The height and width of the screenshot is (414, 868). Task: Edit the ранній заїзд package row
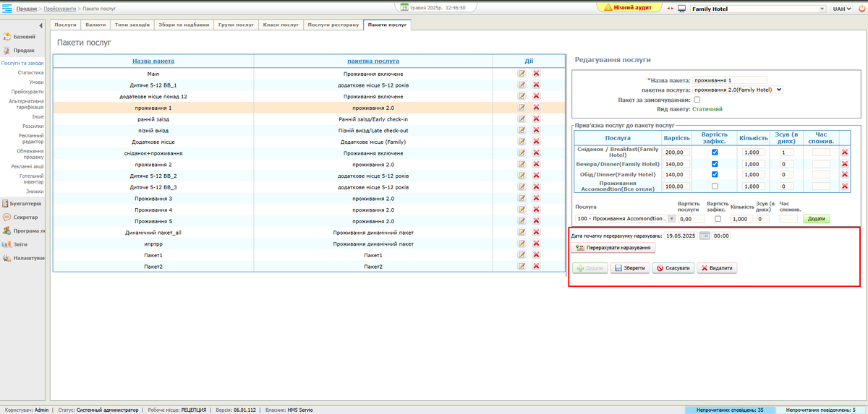522,119
